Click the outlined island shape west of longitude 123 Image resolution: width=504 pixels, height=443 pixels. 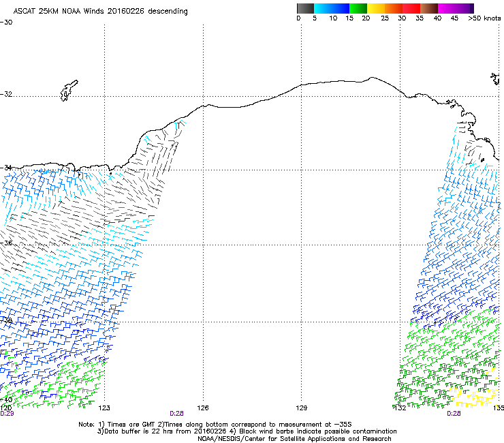pos(69,91)
